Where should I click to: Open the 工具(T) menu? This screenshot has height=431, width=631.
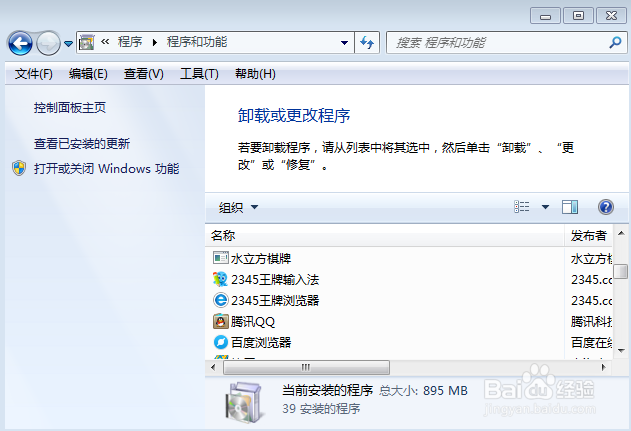pyautogui.click(x=199, y=74)
